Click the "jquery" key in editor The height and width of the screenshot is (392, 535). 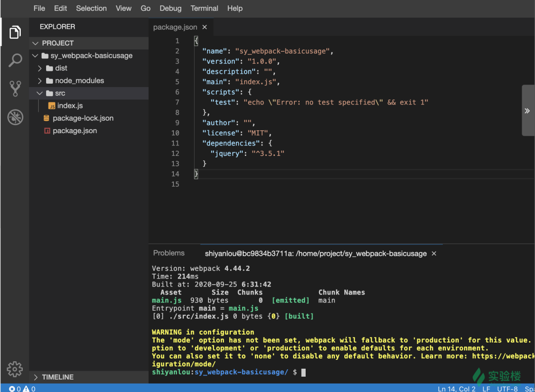(x=227, y=153)
